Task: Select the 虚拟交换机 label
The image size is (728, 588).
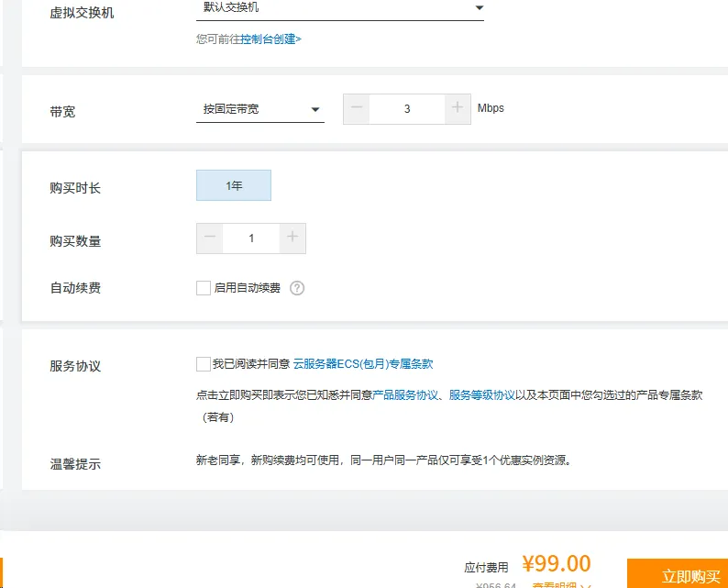Action: [82, 13]
